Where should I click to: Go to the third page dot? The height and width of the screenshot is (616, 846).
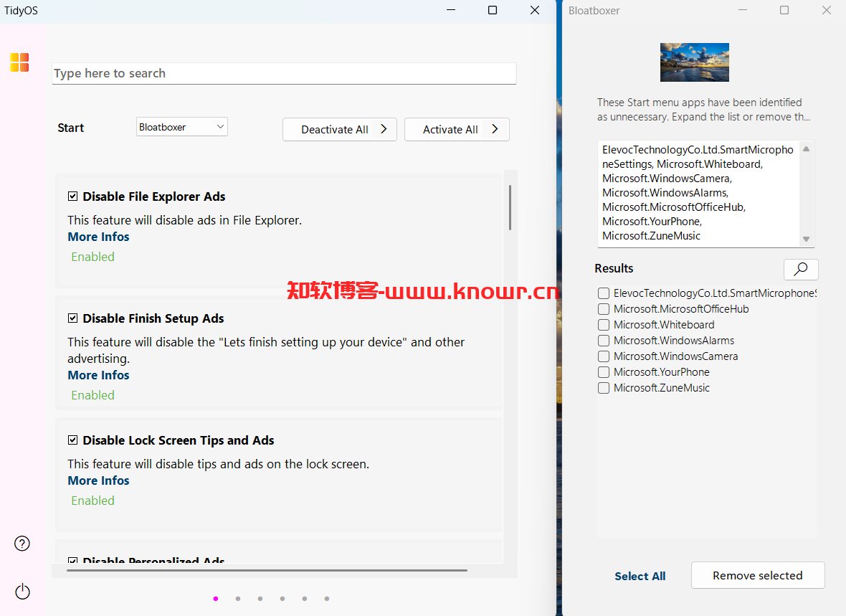(x=260, y=599)
